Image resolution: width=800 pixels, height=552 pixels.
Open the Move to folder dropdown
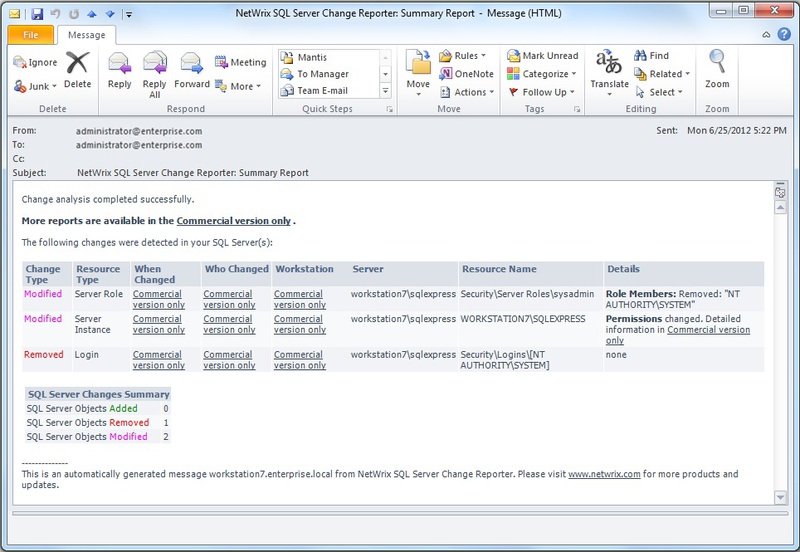[418, 73]
